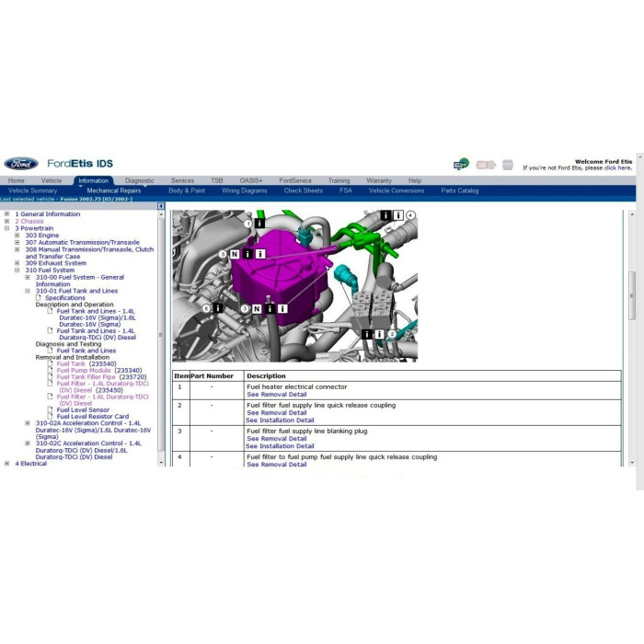This screenshot has height=644, width=644.
Task: Open the TSB tab
Action: click(x=217, y=180)
